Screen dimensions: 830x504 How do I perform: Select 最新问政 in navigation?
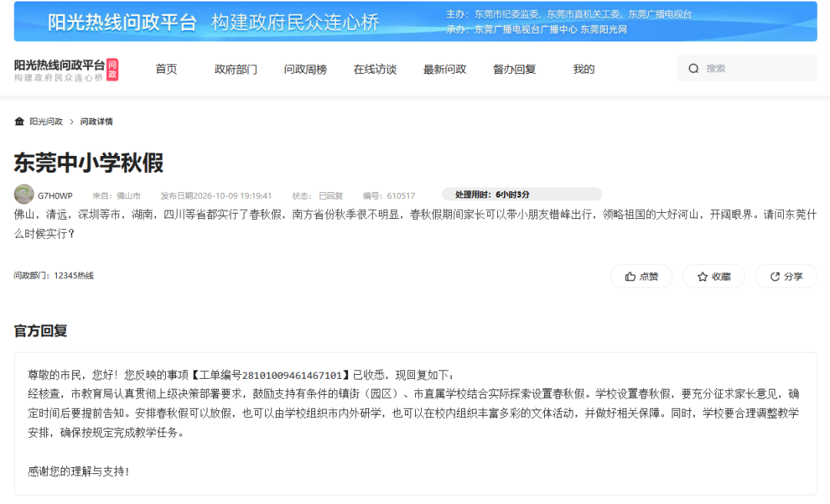tap(445, 69)
